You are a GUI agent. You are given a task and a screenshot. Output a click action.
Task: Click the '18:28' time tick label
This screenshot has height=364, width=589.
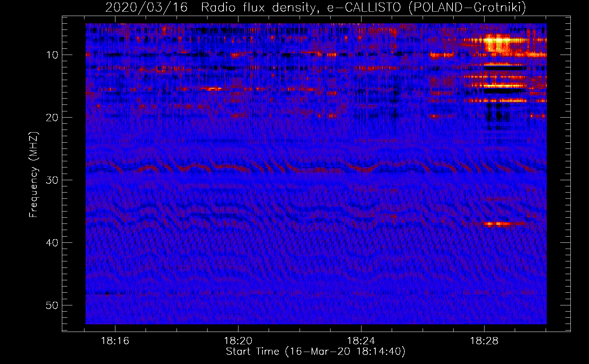[x=484, y=341]
